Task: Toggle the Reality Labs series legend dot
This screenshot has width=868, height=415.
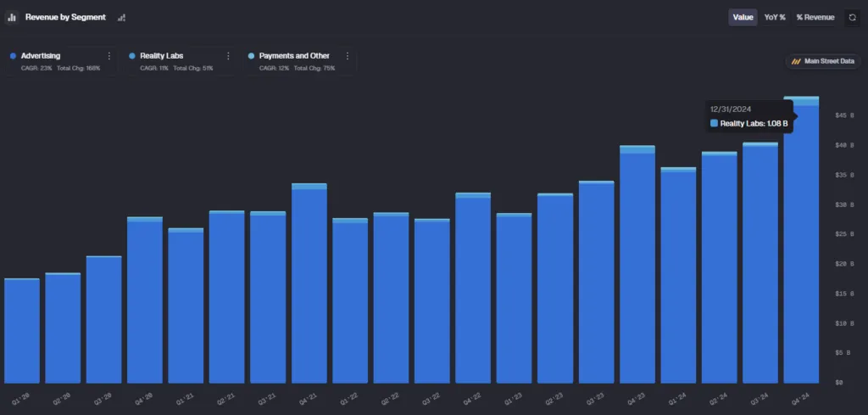Action: [132, 56]
